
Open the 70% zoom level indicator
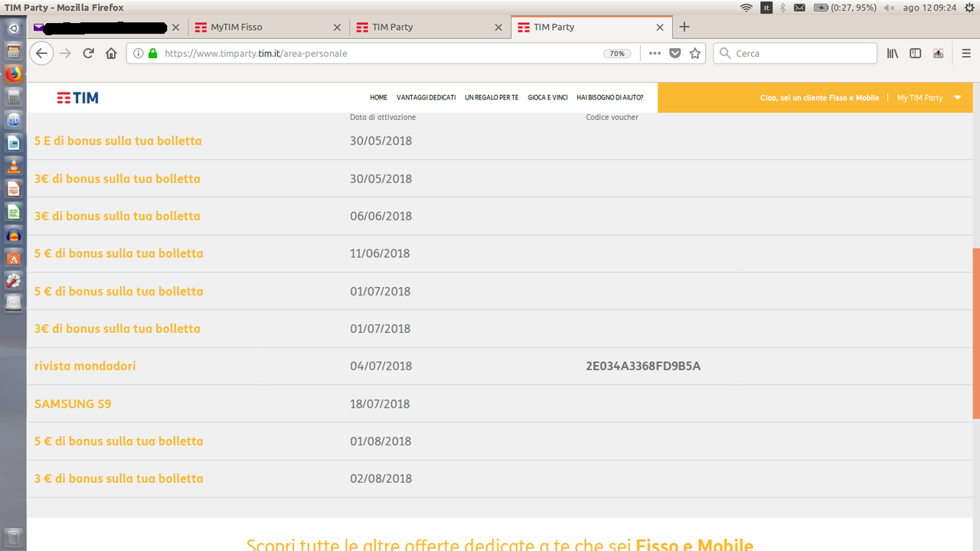pyautogui.click(x=617, y=54)
